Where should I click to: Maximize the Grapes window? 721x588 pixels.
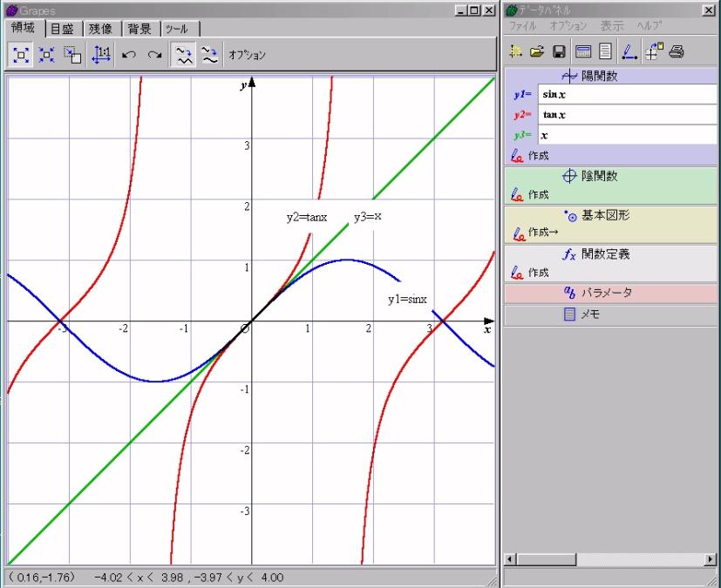click(474, 10)
